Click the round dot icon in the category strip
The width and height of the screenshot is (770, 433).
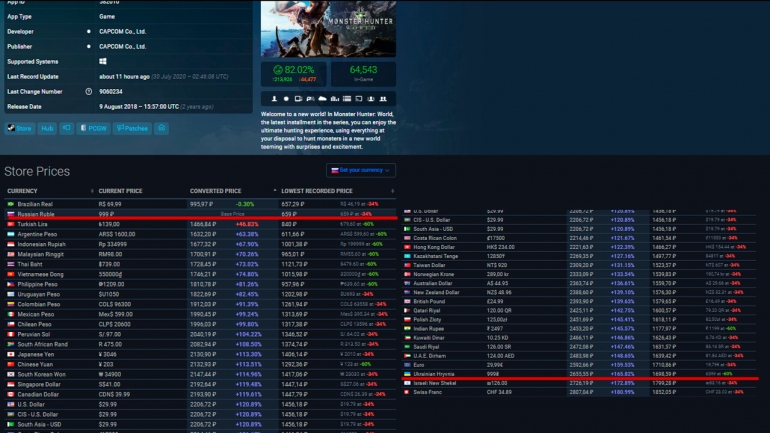point(286,99)
